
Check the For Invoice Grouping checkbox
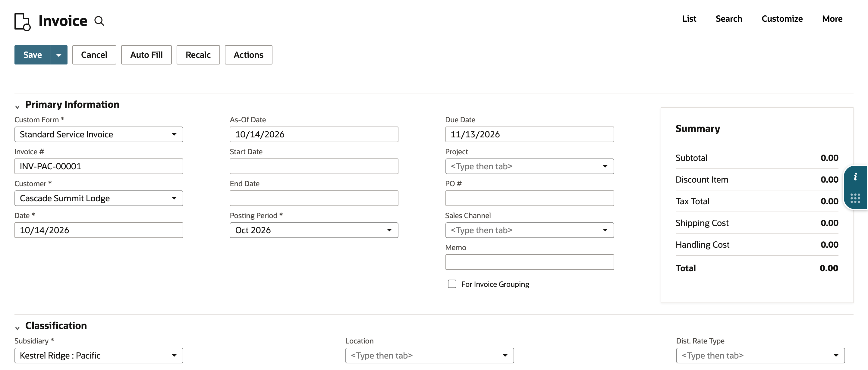(452, 284)
